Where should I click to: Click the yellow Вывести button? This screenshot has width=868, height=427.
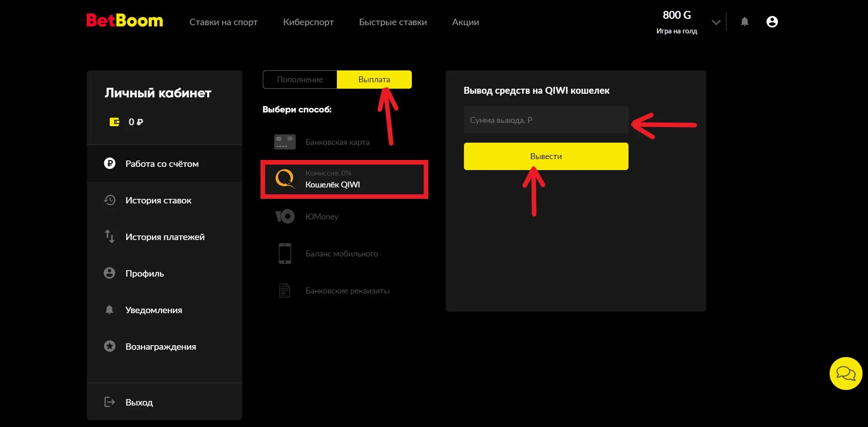click(546, 156)
